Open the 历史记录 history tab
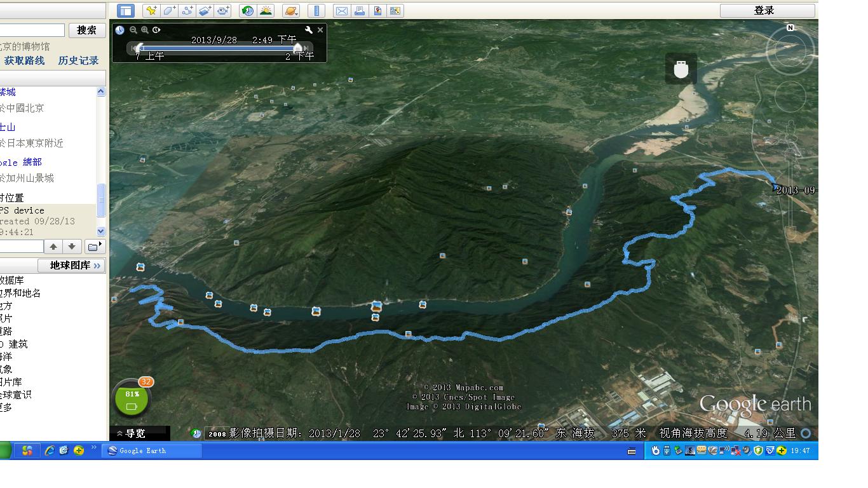Image resolution: width=868 pixels, height=488 pixels. (x=78, y=60)
